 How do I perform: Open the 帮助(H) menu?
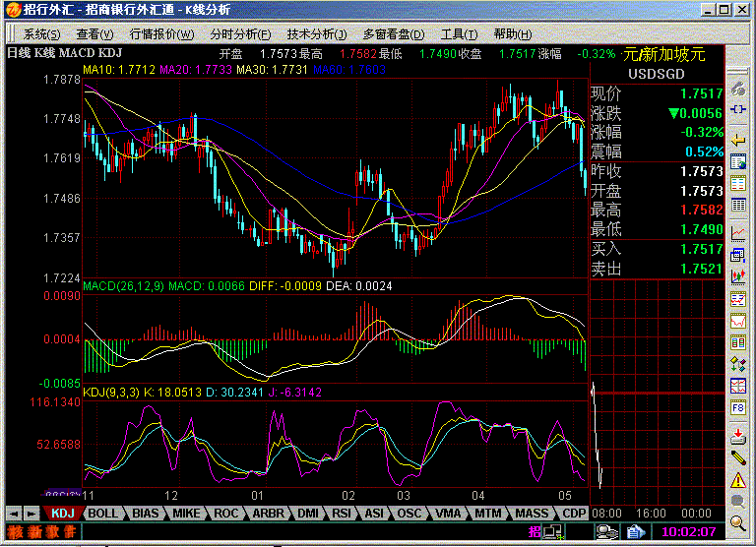513,34
